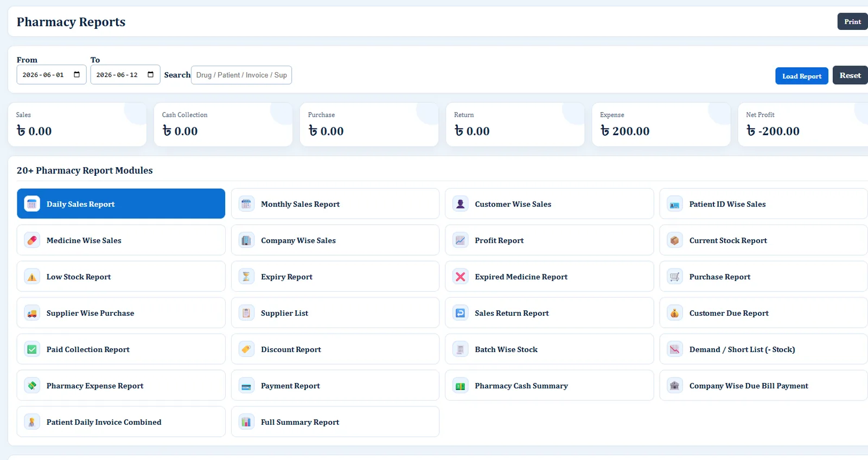Image resolution: width=868 pixels, height=460 pixels.
Task: Click the Medicine Wise Sales pill icon
Action: [x=32, y=240]
